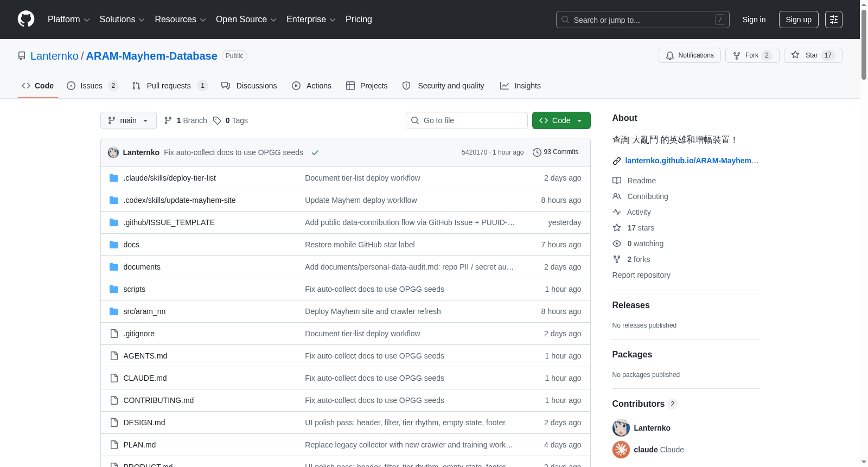
Task: Star the ARAM-Mayhem-Database repository
Action: (x=813, y=55)
